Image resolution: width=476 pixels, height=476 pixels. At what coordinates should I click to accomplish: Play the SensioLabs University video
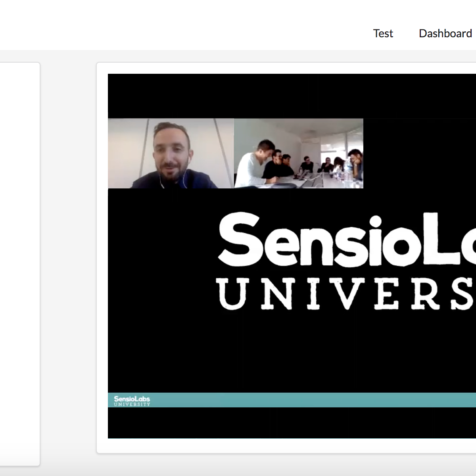(292, 256)
